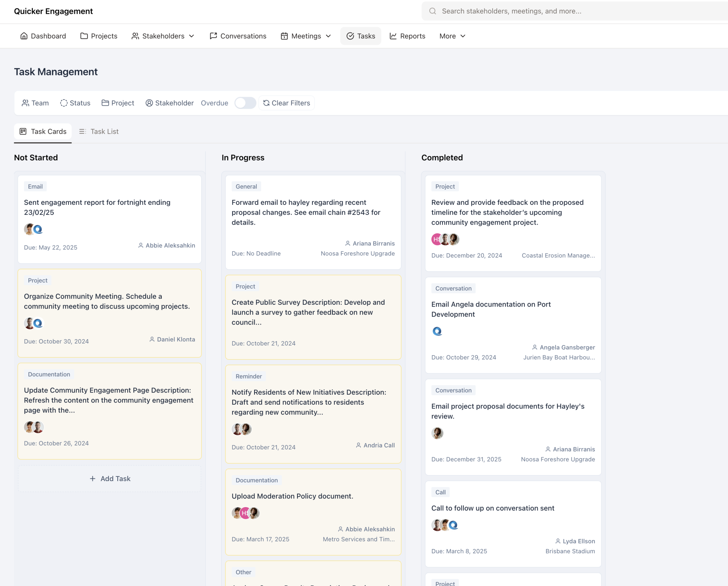Click the Reports chart icon

tap(393, 36)
